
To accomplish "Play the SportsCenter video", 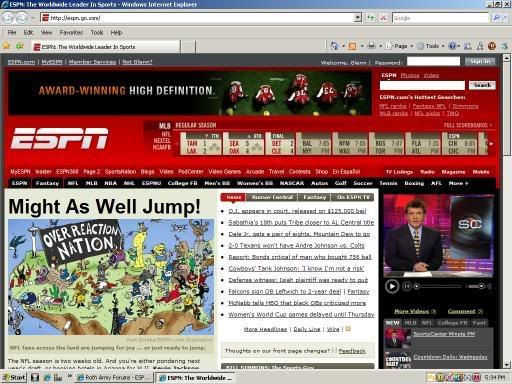I will (392, 286).
